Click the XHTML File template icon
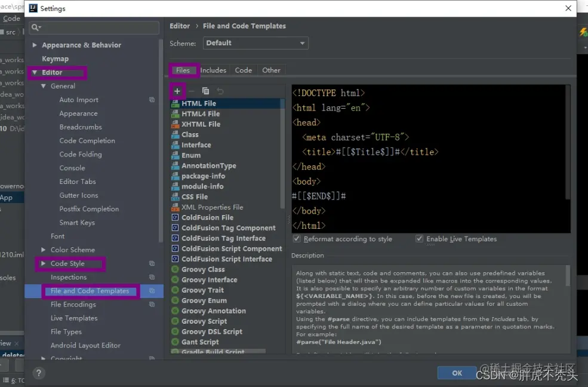Image resolution: width=588 pixels, height=387 pixels. (x=175, y=124)
